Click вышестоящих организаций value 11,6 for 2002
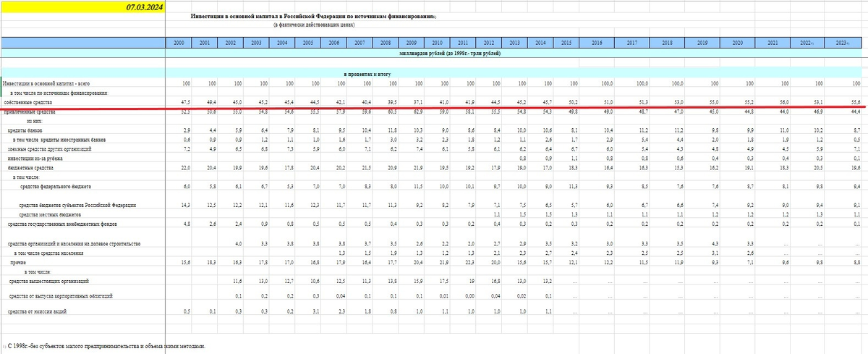 (x=237, y=281)
